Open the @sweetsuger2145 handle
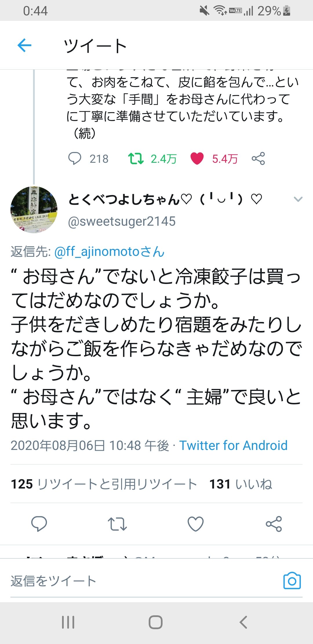 pos(122,221)
